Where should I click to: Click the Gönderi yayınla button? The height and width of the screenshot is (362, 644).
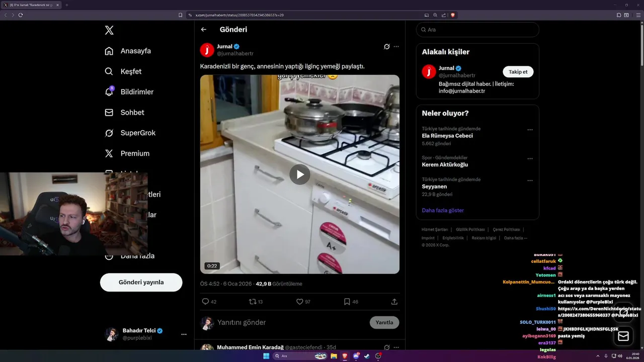tap(141, 283)
